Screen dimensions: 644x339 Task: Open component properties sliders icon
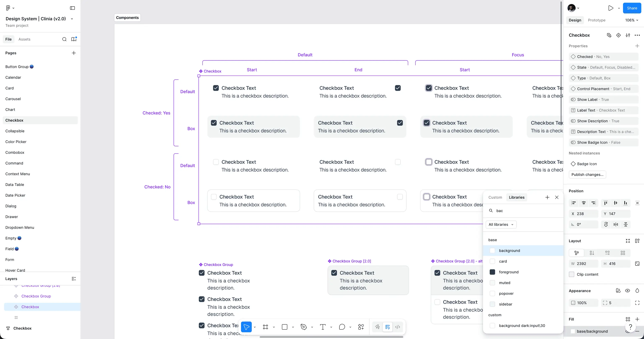pos(628,35)
